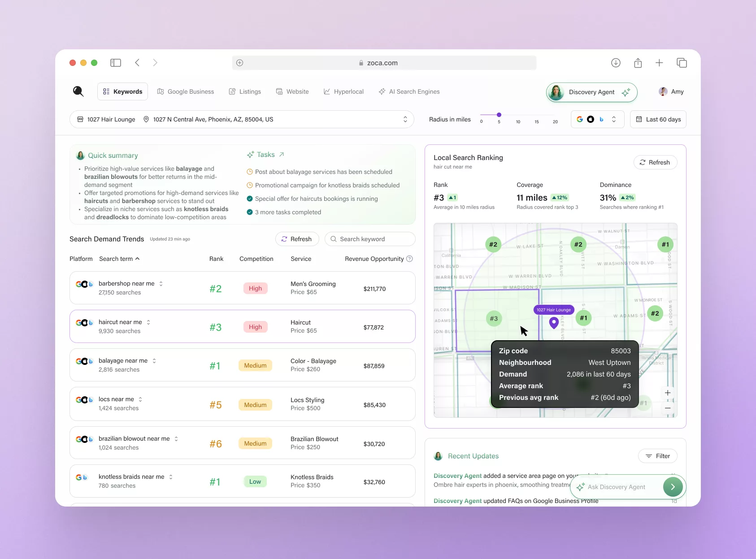
Task: Open the search engine platform dropdown
Action: (597, 119)
